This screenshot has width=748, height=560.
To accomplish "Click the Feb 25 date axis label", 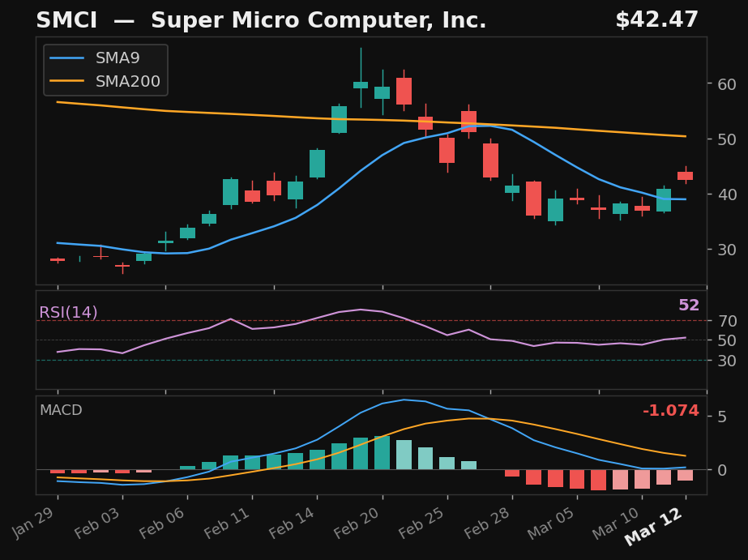I will [x=423, y=523].
